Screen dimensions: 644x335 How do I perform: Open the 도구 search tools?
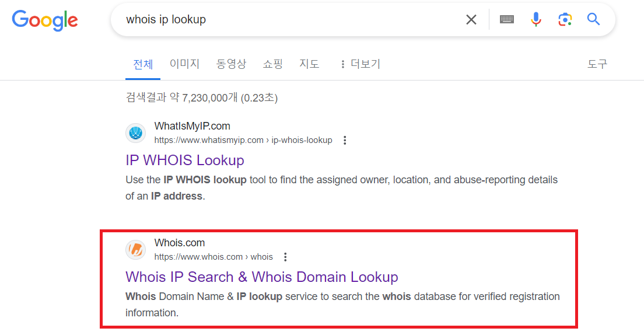[x=597, y=64]
